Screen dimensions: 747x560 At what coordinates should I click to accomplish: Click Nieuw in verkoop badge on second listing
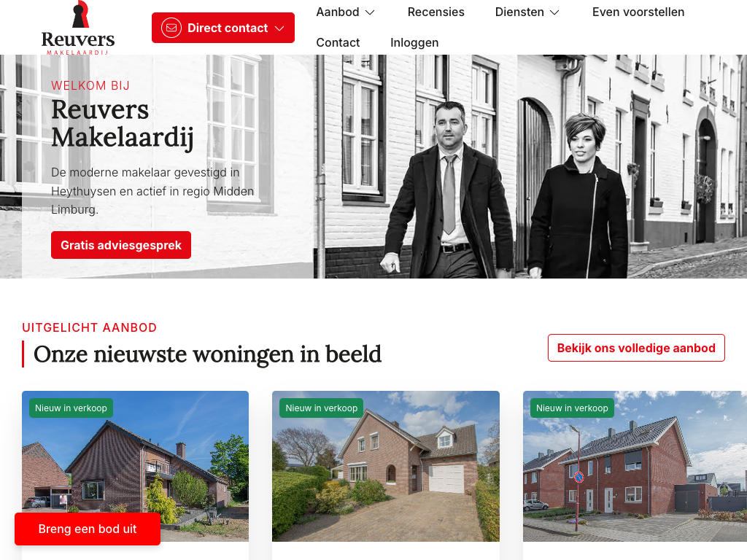pos(322,408)
